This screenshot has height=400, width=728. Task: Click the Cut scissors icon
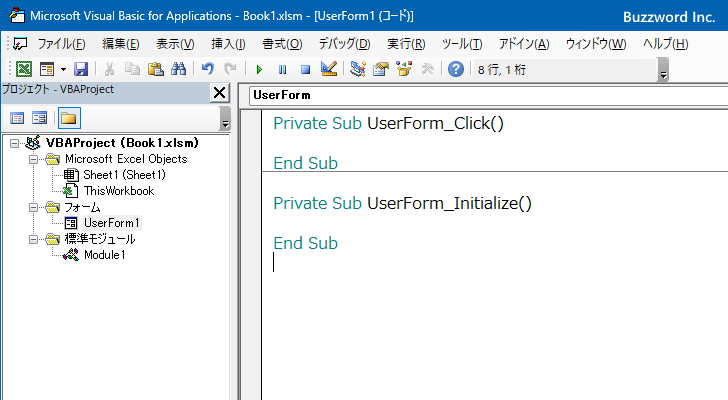click(110, 69)
